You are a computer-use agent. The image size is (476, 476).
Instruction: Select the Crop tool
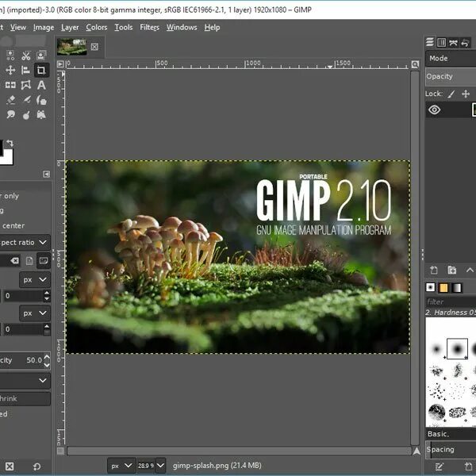pyautogui.click(x=41, y=70)
